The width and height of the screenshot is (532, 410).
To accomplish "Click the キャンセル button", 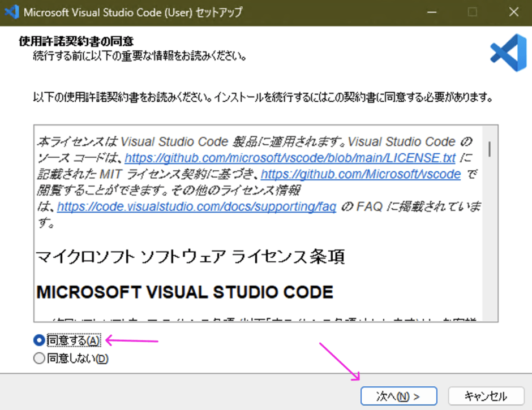I will pos(486,396).
